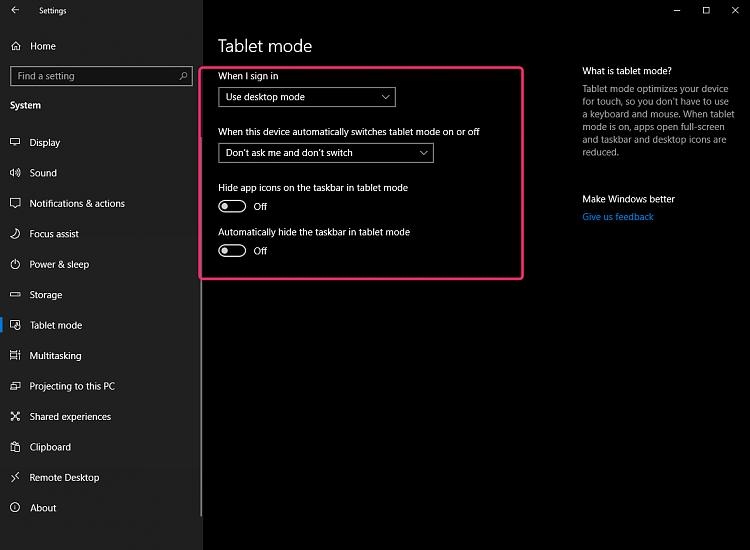The image size is (750, 550).
Task: Click the Storage drive icon
Action: click(x=15, y=294)
